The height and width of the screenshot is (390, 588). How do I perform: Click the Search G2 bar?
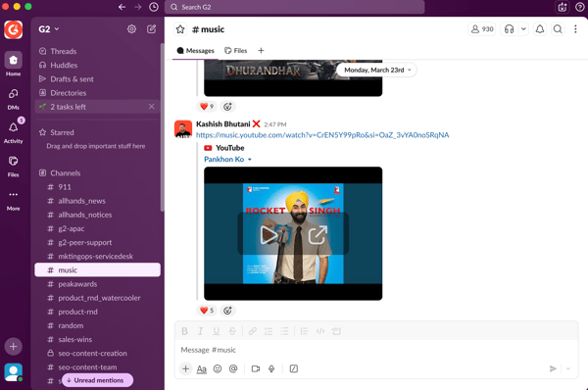pos(294,7)
